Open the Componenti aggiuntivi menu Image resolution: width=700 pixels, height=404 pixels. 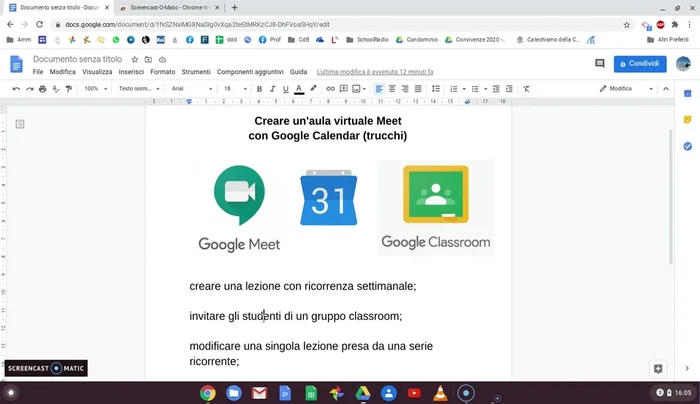[250, 72]
